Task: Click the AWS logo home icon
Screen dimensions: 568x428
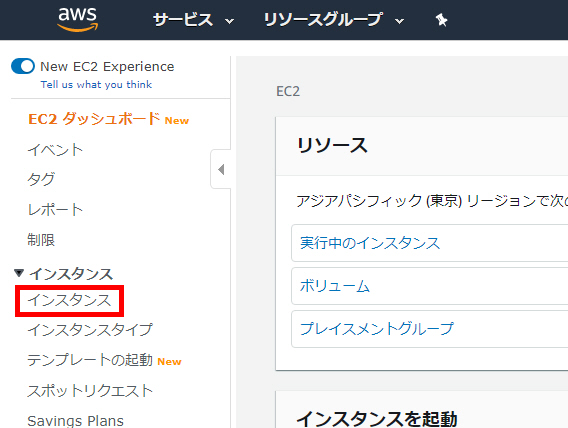Action: [78, 20]
